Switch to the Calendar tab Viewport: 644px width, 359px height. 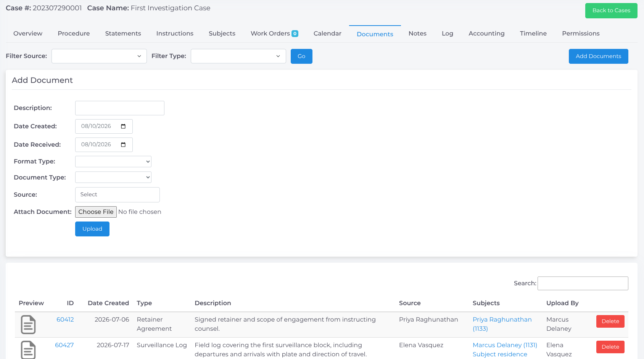click(327, 34)
